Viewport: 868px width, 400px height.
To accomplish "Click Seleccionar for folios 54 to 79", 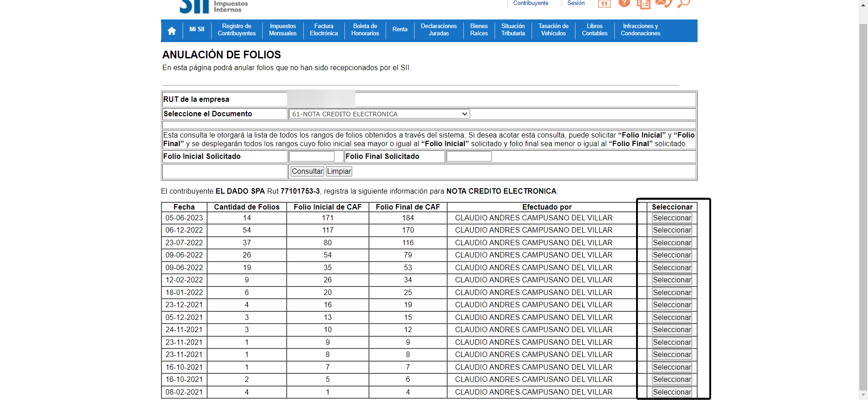I will click(x=672, y=255).
